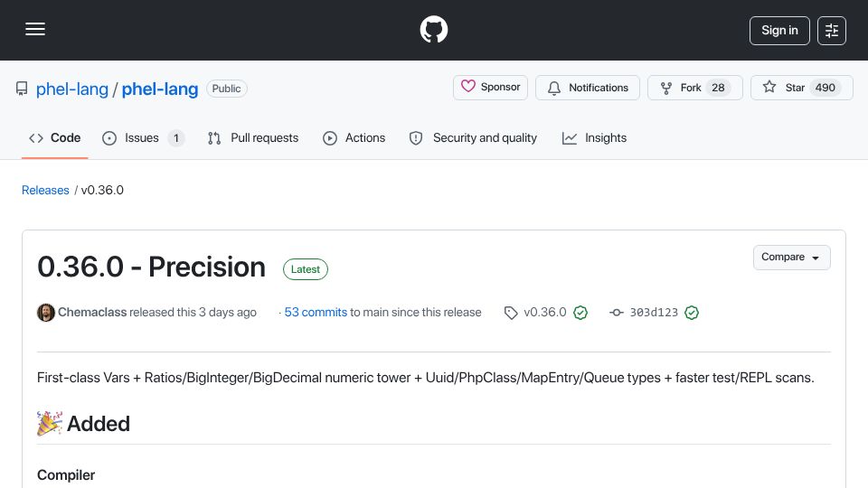This screenshot has width=868, height=488.
Task: Open appearance settings sliders icon button
Action: 832,31
